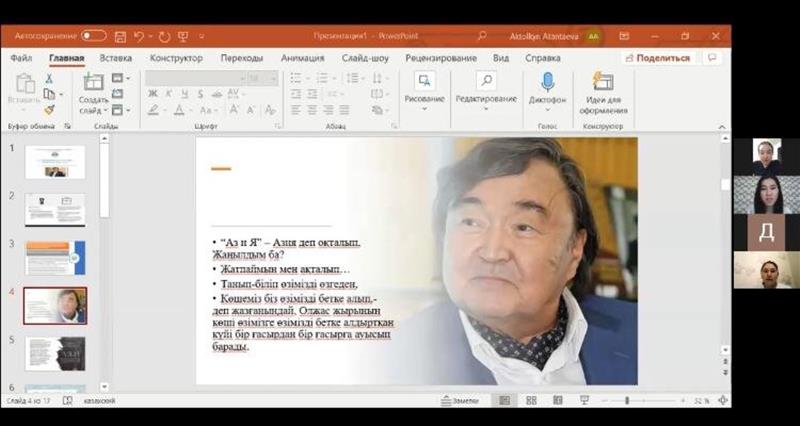Adjust the zoom slider in status bar
800x426 pixels.
(x=627, y=400)
